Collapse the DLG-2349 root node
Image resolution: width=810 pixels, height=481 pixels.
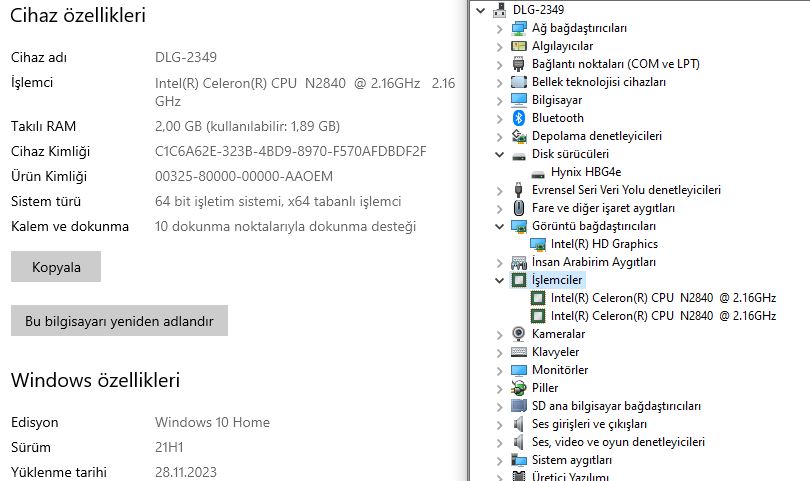[481, 10]
